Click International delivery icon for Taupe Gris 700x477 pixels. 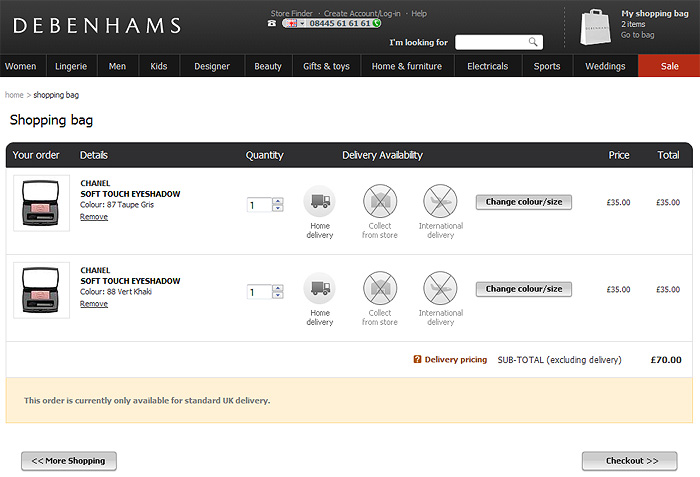[x=440, y=201]
